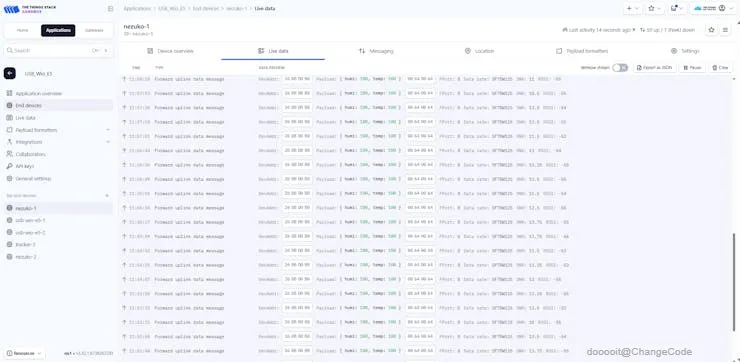
Task: Click Export as JSON button
Action: tap(654, 68)
